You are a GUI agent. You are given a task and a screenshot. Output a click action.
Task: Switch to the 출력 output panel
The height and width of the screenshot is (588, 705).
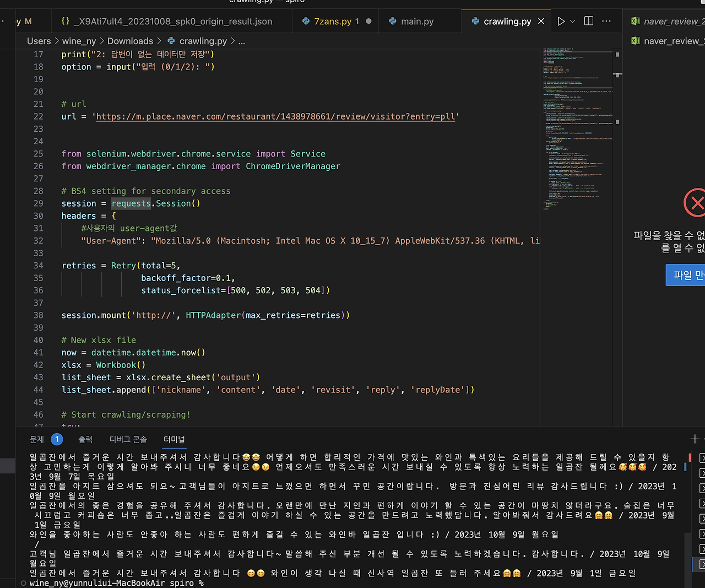[x=85, y=439]
